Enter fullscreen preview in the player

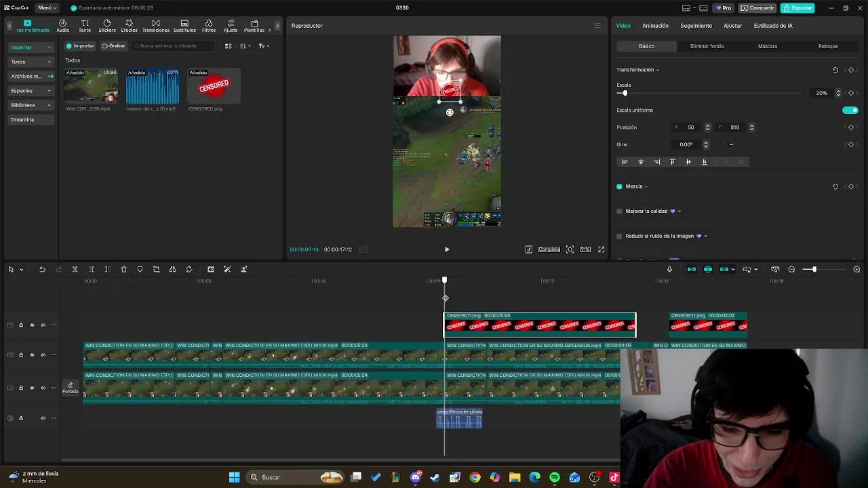[601, 249]
